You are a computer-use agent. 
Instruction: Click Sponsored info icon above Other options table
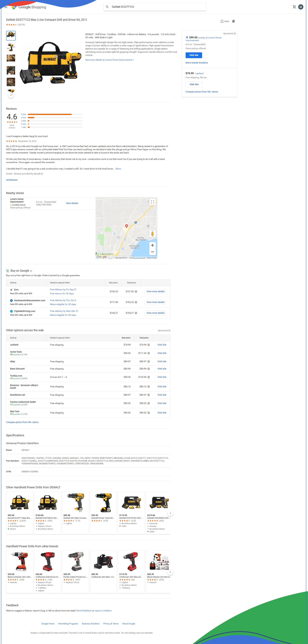coord(169,330)
